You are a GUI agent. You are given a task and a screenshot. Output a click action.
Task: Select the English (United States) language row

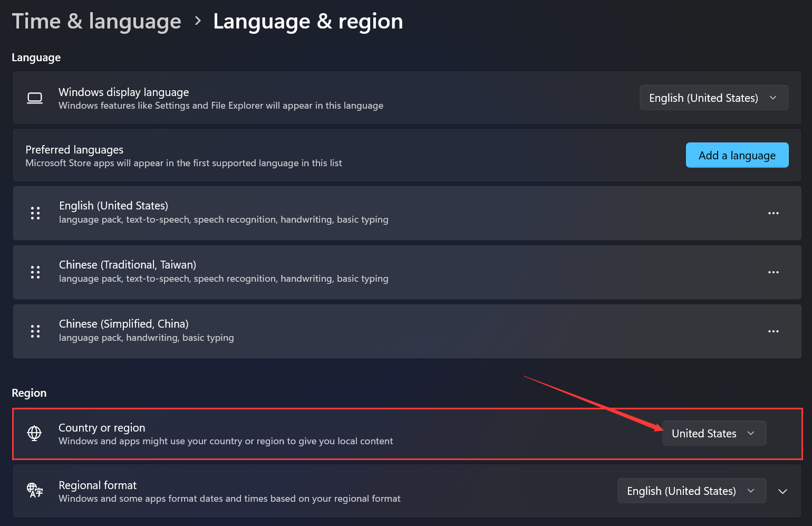[x=407, y=213]
